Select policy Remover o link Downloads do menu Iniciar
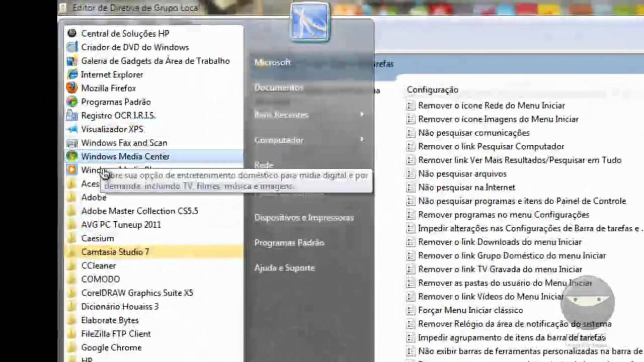This screenshot has height=362, width=644. 500,242
